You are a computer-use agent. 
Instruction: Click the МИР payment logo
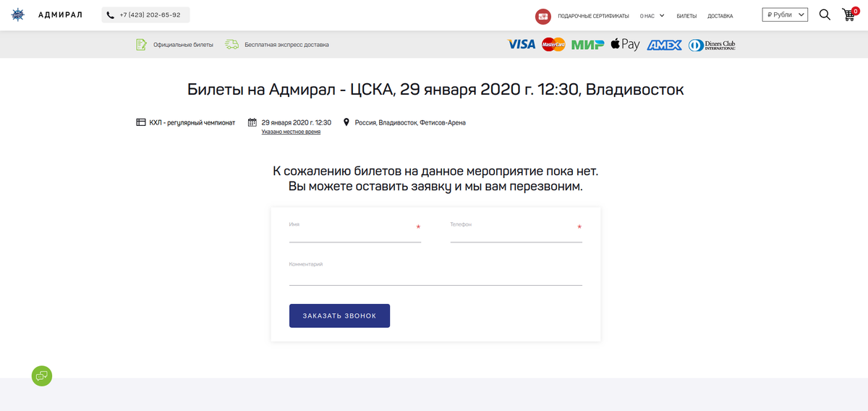tap(587, 45)
